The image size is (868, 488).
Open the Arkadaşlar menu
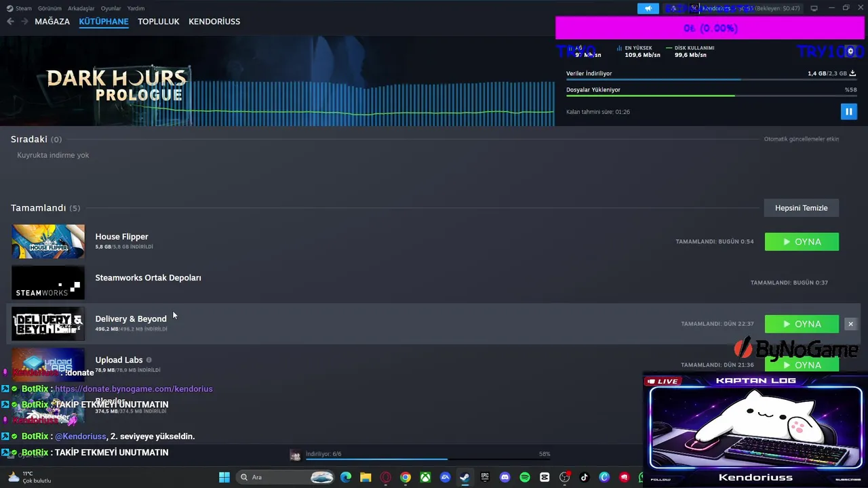pos(81,8)
